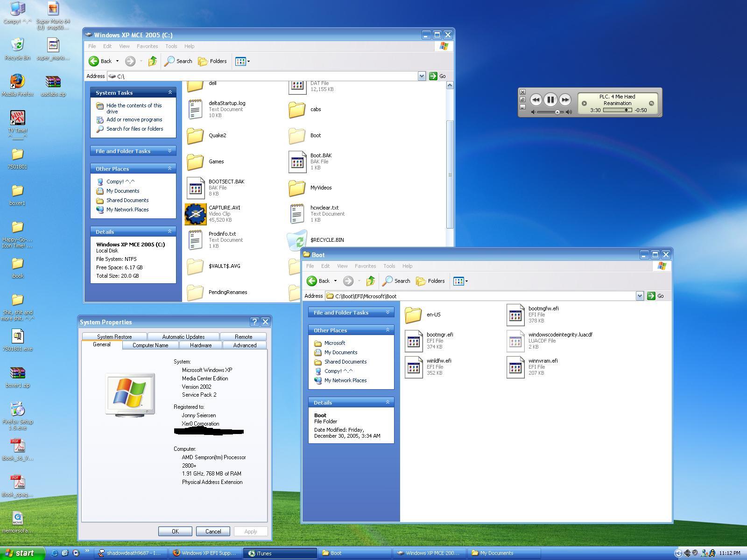Select the CAPTURE.AVI video clip icon
Screen dimensions: 747x560
195,214
